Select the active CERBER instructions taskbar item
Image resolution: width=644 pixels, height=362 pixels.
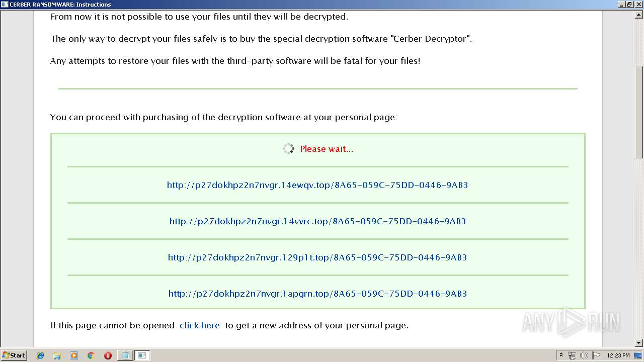click(x=142, y=355)
